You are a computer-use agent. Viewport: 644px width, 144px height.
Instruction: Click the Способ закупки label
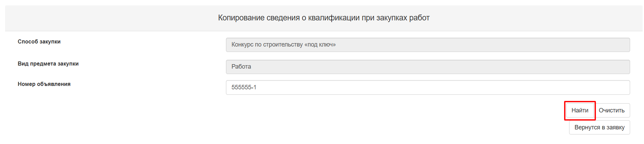[39, 41]
